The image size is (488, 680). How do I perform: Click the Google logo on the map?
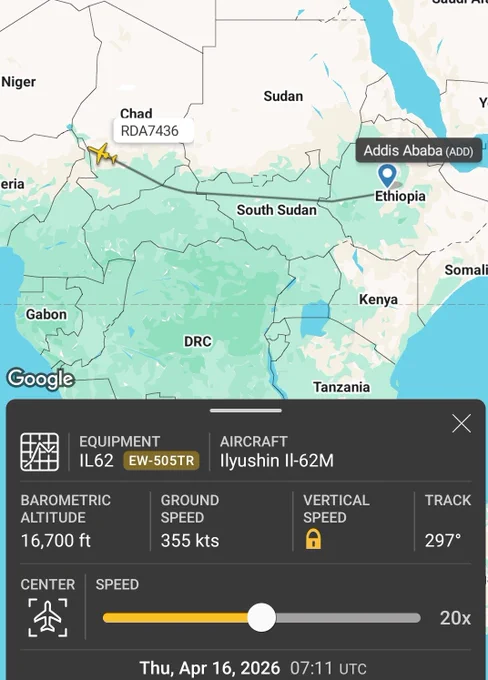click(x=40, y=379)
